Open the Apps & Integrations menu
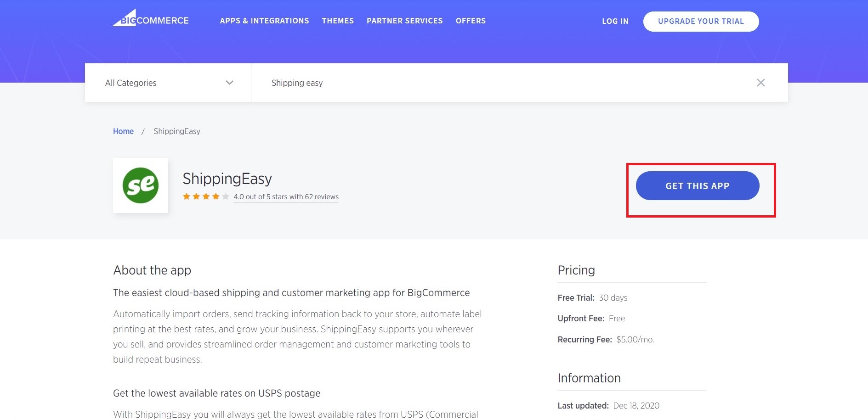The width and height of the screenshot is (868, 420). [x=264, y=21]
